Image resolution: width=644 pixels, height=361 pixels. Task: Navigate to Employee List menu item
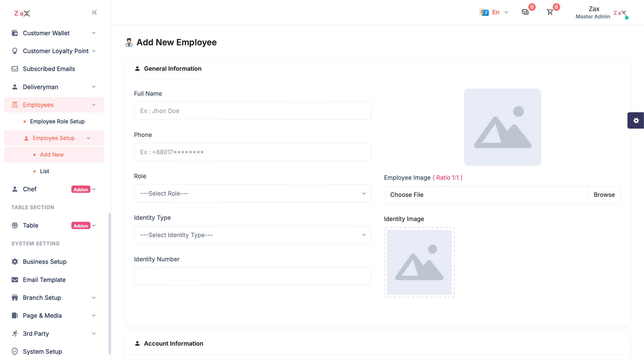(44, 171)
